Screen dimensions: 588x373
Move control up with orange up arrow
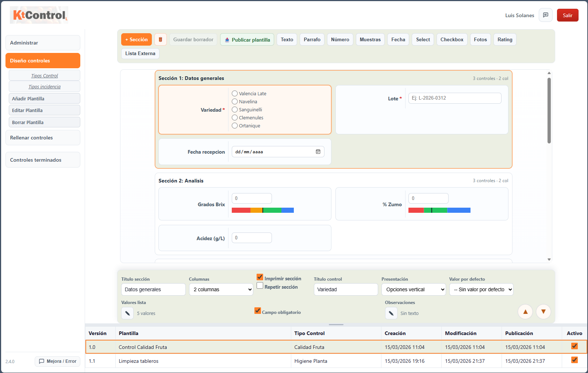525,312
